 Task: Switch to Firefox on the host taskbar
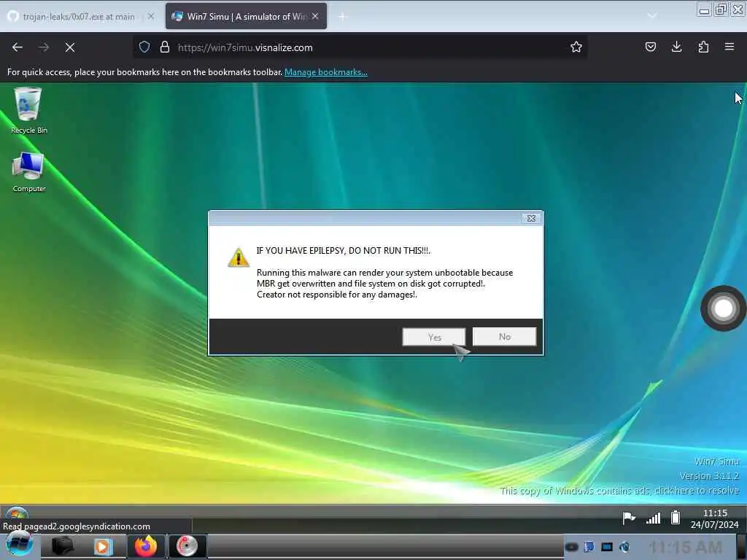click(146, 545)
